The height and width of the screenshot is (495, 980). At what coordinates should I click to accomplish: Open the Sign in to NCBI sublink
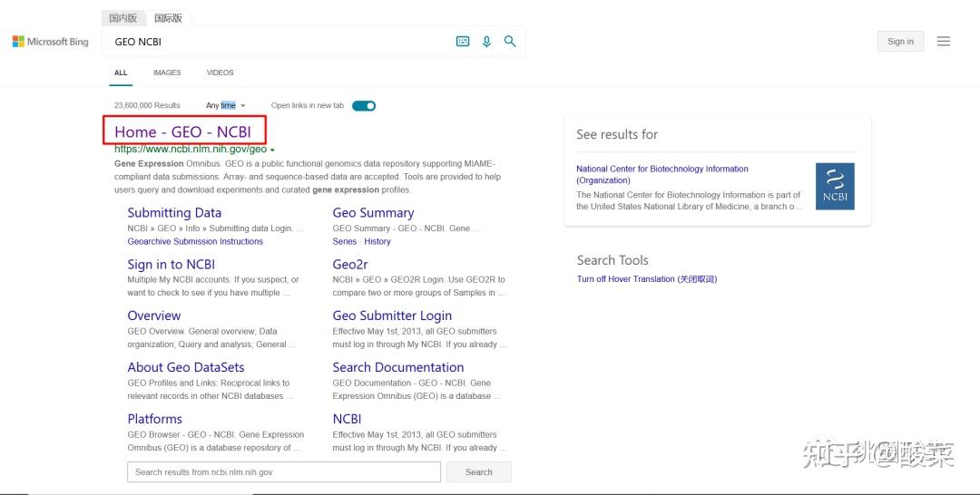click(171, 264)
